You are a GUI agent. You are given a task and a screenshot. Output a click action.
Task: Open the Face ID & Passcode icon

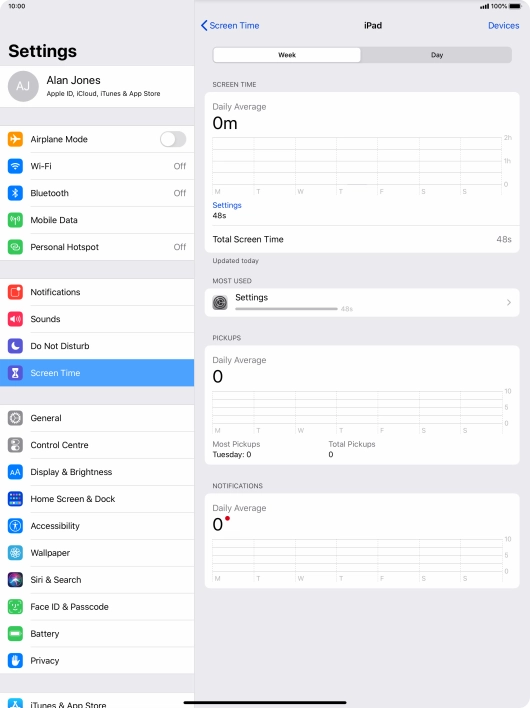pos(15,607)
